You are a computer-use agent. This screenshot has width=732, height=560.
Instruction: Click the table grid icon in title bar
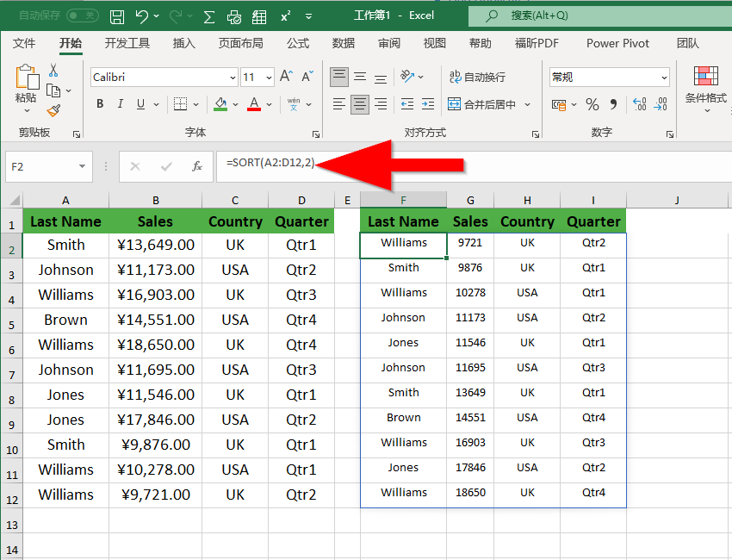(259, 17)
